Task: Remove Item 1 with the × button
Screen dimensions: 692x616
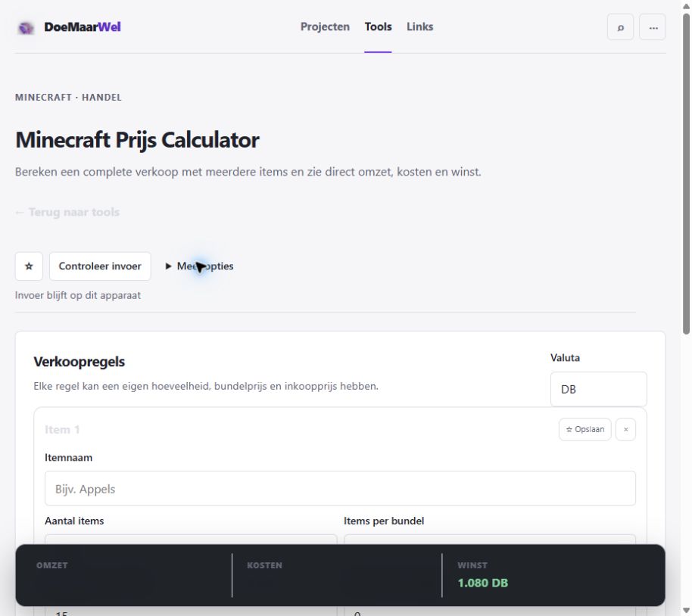Action: 625,429
